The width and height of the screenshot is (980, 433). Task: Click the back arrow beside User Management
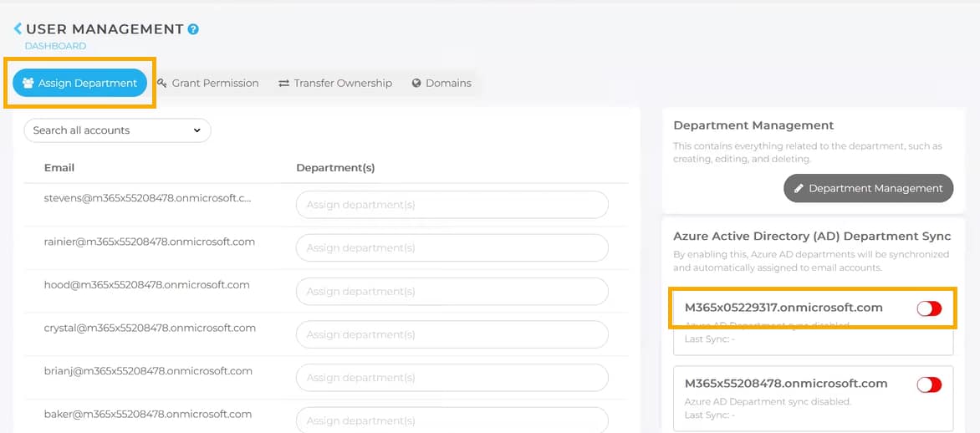tap(18, 29)
